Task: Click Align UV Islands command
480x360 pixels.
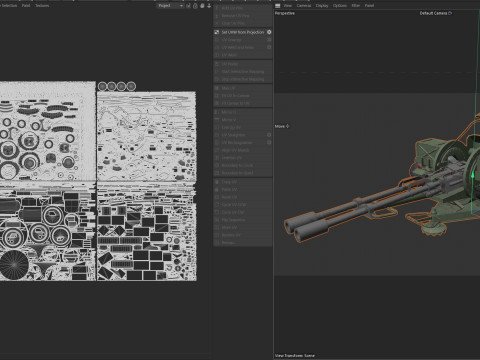Action: [x=243, y=150]
